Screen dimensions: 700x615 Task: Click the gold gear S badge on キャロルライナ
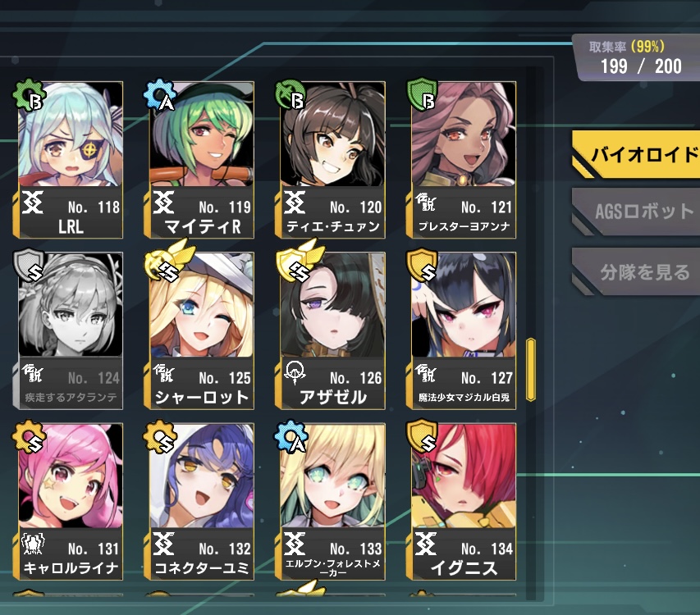tap(28, 436)
